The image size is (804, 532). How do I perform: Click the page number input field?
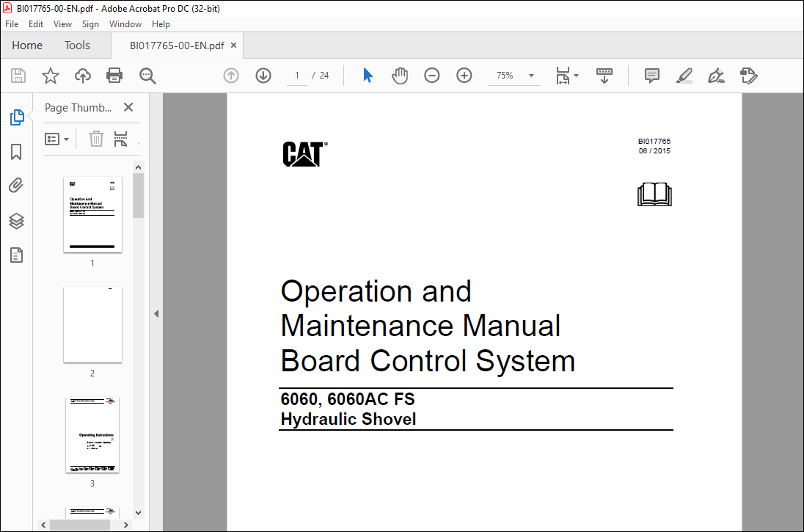coord(297,76)
